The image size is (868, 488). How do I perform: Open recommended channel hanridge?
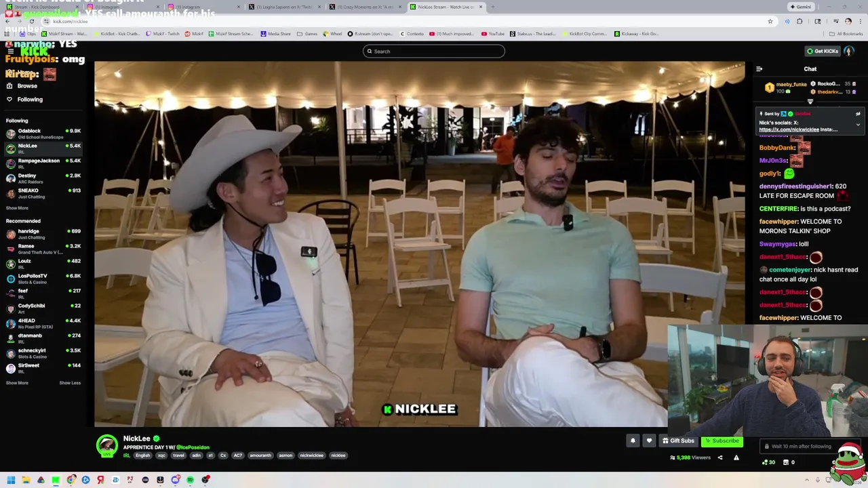point(43,234)
